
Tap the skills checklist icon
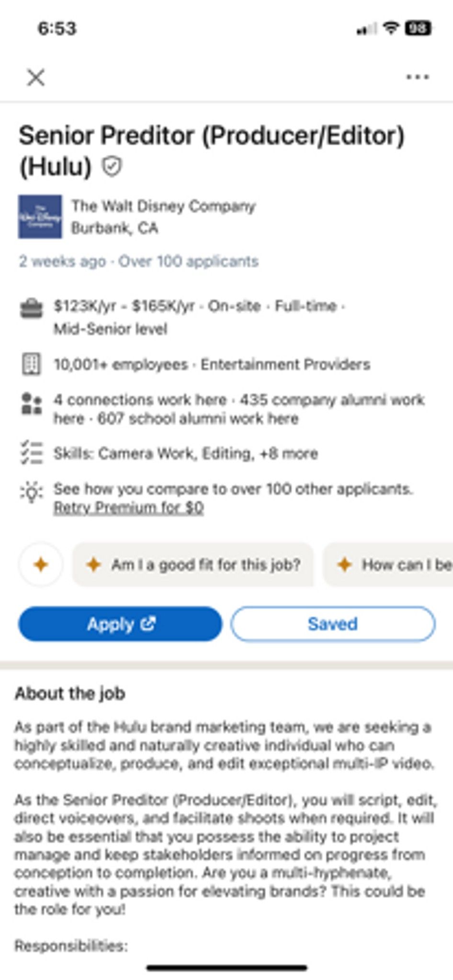coord(32,453)
